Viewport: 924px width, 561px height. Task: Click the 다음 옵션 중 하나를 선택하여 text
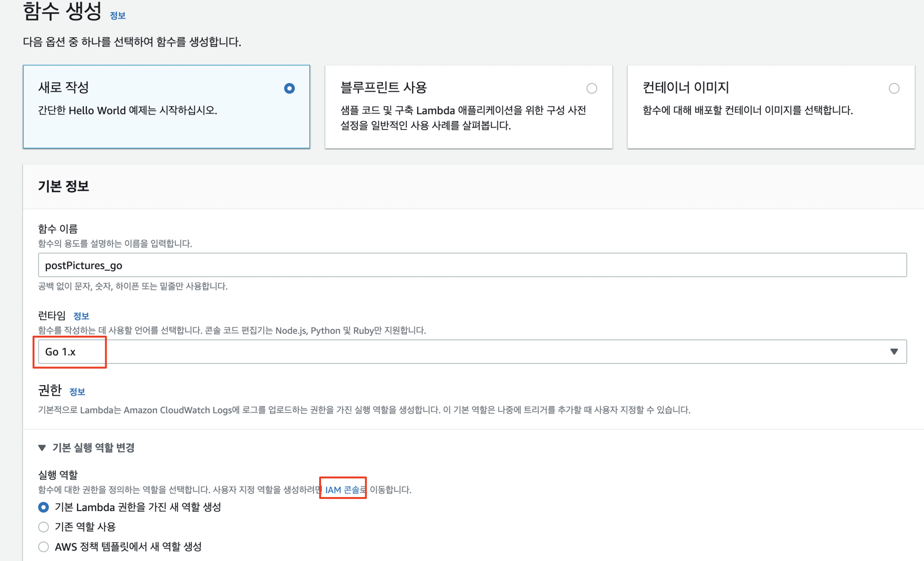[132, 42]
